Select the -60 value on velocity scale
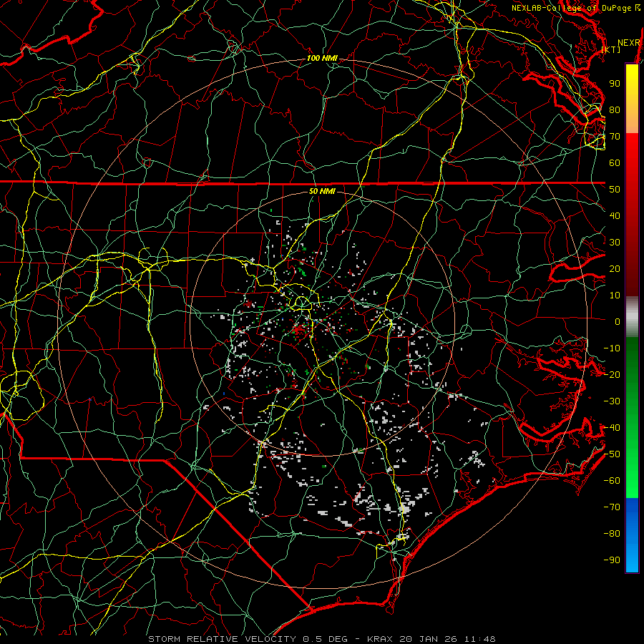 [612, 481]
